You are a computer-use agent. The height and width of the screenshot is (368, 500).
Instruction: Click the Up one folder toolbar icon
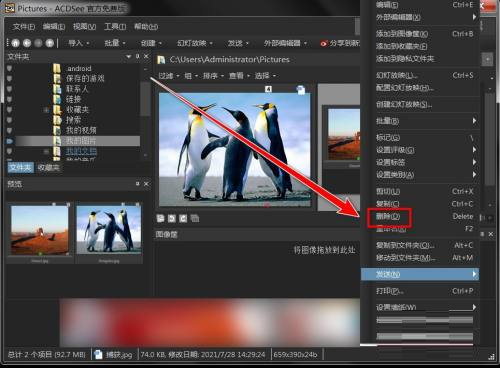tap(50, 43)
